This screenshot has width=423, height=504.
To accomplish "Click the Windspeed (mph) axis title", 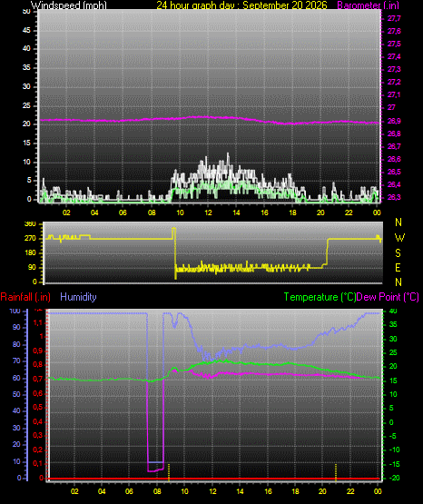I will point(68,5).
